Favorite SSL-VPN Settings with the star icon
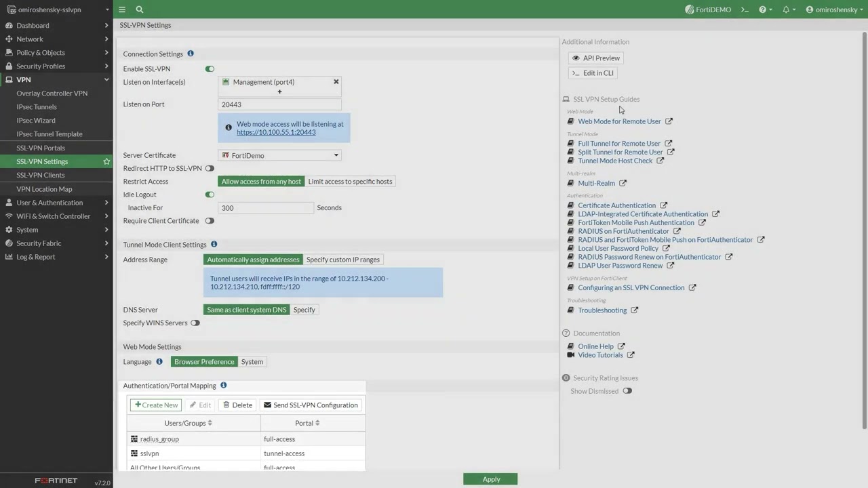Screen dimensions: 868x488 pyautogui.click(x=106, y=161)
